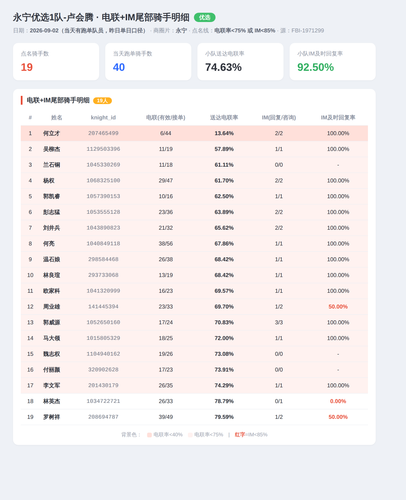Select the 当天跑单骑手数 card showing 40
The height and width of the screenshot is (500, 406).
coord(148,61)
